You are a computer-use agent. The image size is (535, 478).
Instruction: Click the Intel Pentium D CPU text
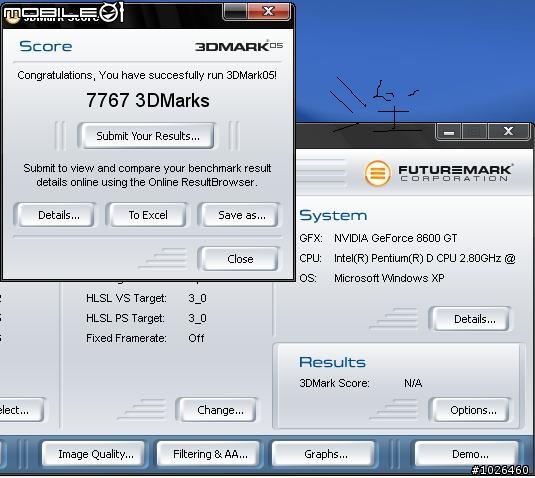pos(424,258)
